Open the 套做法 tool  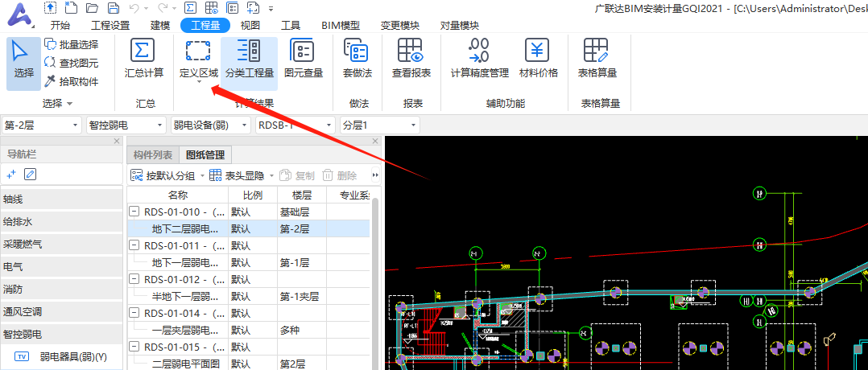click(357, 59)
